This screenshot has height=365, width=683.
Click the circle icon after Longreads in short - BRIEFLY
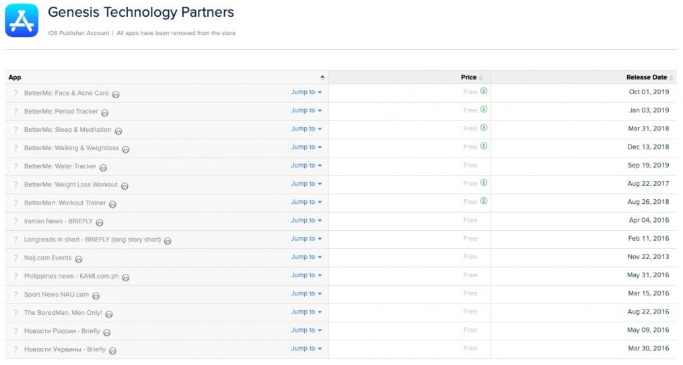tap(168, 241)
